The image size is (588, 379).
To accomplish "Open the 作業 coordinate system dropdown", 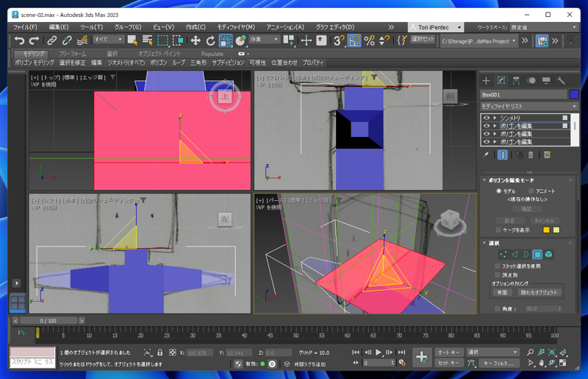I will 265,39.
